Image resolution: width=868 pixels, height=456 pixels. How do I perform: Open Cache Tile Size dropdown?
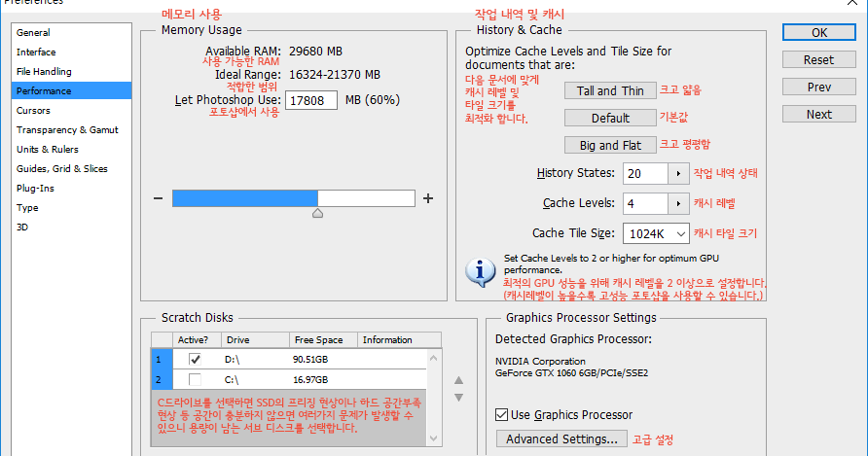(x=656, y=233)
